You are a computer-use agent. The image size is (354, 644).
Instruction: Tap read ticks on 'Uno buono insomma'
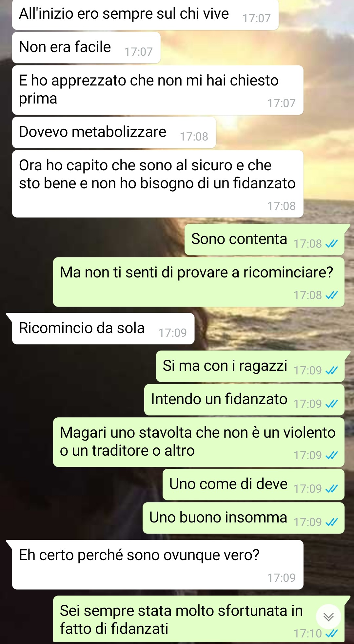tap(331, 522)
